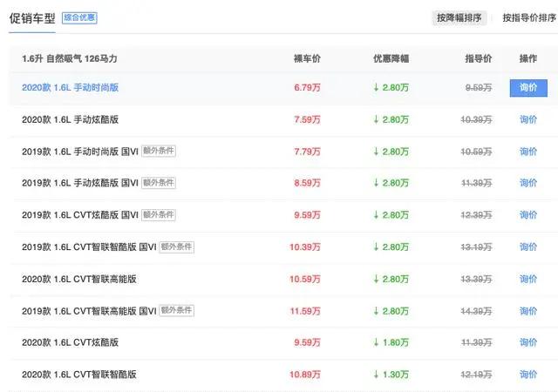Click the 7.79万 bare price
Viewport: 558px width, 392px height.
307,152
